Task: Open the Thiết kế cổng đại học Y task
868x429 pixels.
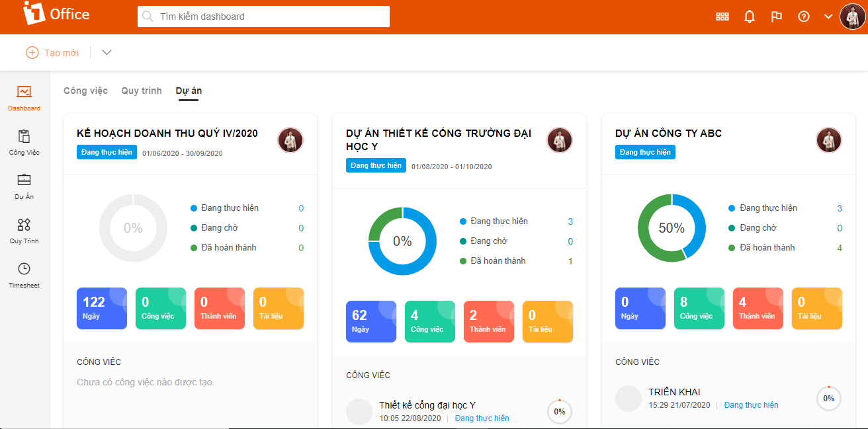Action: 427,405
